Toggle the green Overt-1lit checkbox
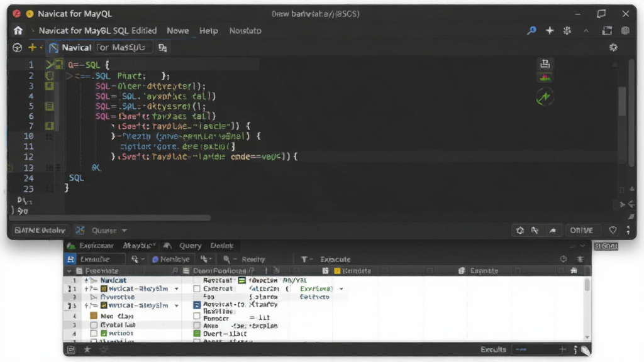 tap(197, 334)
